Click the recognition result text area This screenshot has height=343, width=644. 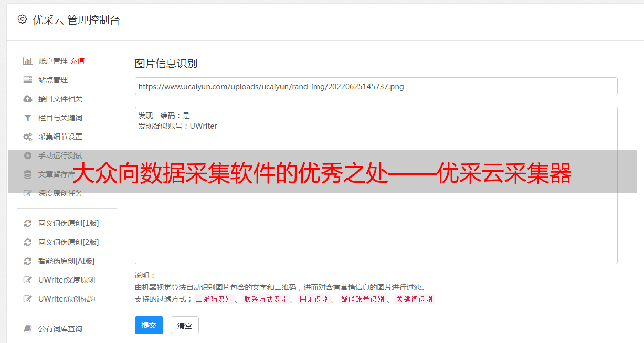pyautogui.click(x=376, y=185)
